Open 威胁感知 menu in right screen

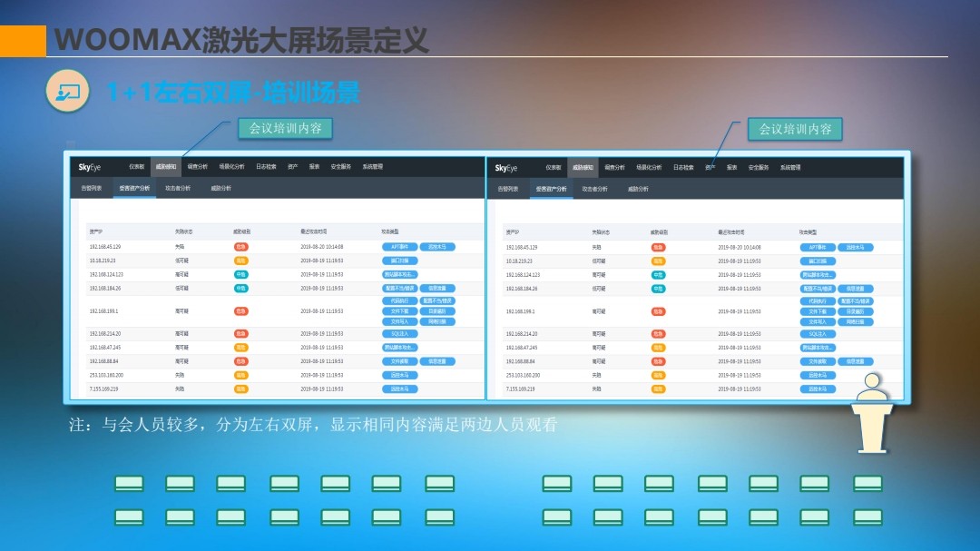(583, 168)
